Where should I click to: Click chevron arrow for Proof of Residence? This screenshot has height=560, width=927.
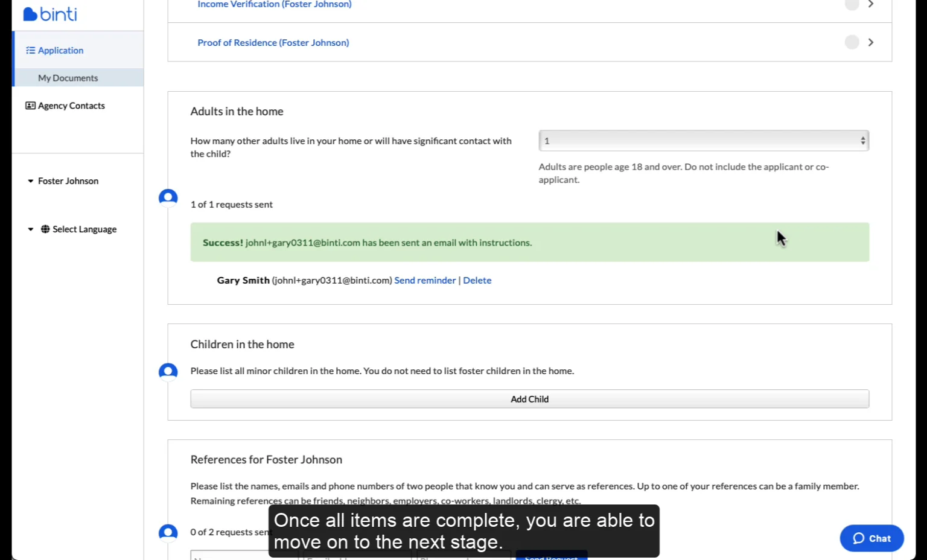tap(870, 42)
